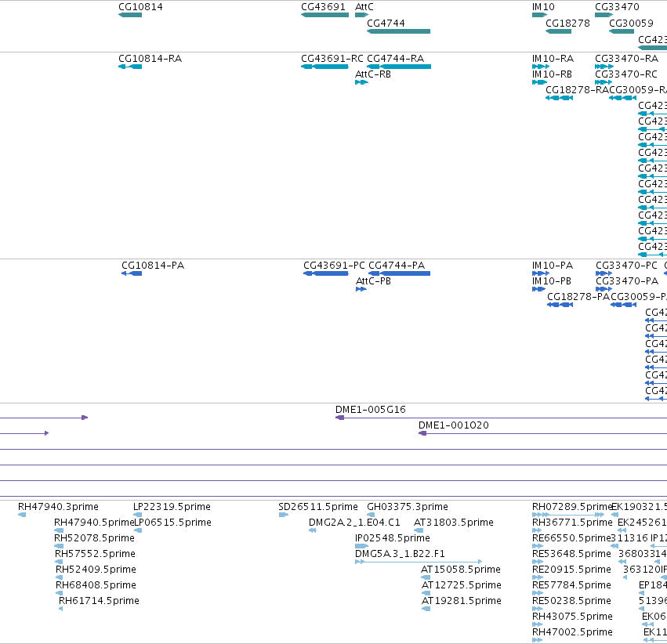Image resolution: width=667 pixels, height=644 pixels.
Task: Select EST SD26511.5prime
Action: pyautogui.click(x=284, y=515)
